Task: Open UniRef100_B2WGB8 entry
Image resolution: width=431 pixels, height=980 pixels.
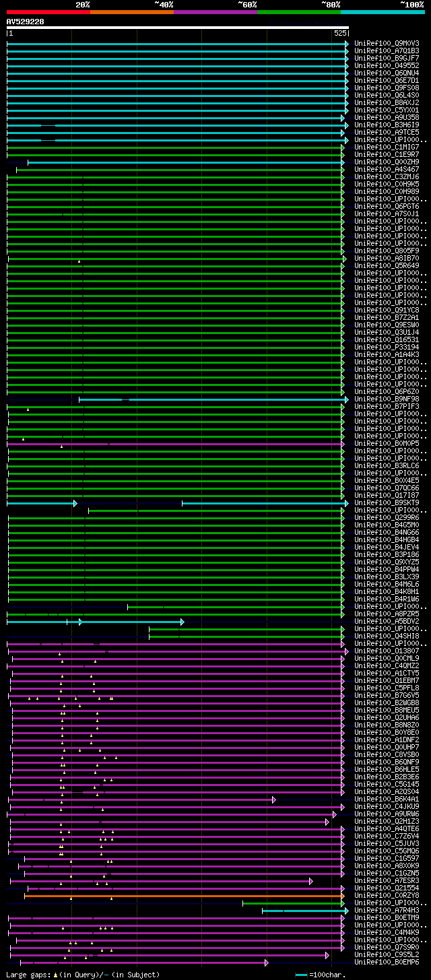Action: (x=387, y=703)
